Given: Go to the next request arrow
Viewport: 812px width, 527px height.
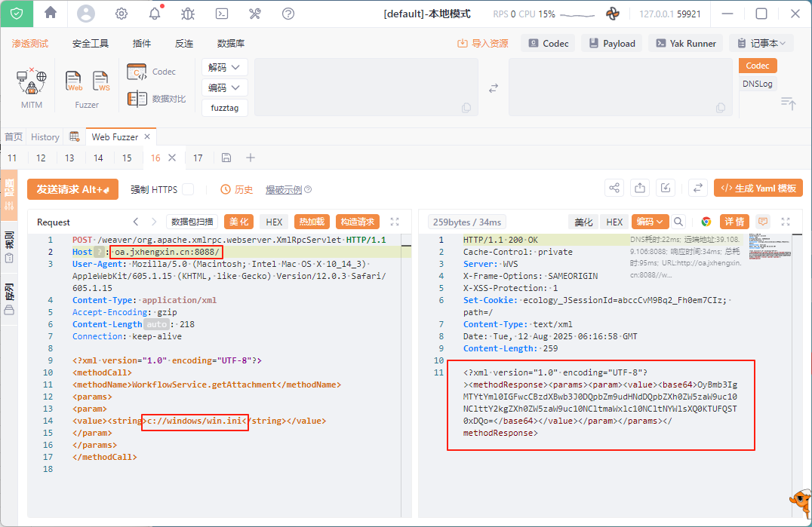Looking at the screenshot, I should click(x=154, y=222).
